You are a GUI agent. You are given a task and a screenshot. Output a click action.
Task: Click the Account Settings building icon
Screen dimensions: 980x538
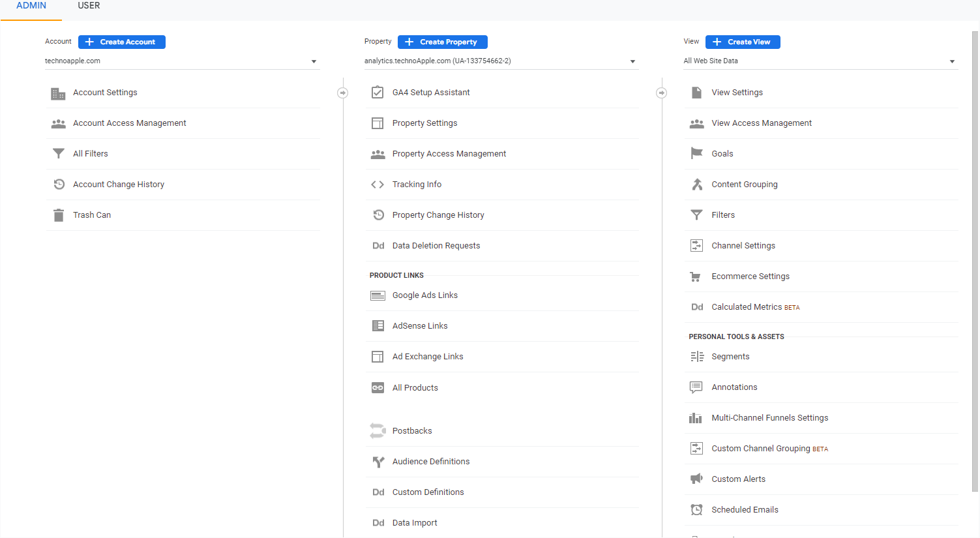click(58, 93)
